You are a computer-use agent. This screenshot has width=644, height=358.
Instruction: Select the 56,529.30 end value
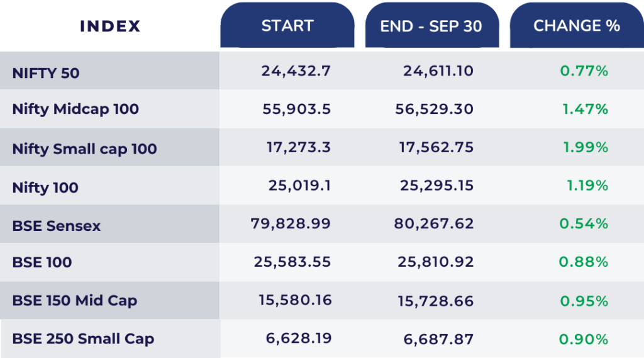pyautogui.click(x=434, y=109)
